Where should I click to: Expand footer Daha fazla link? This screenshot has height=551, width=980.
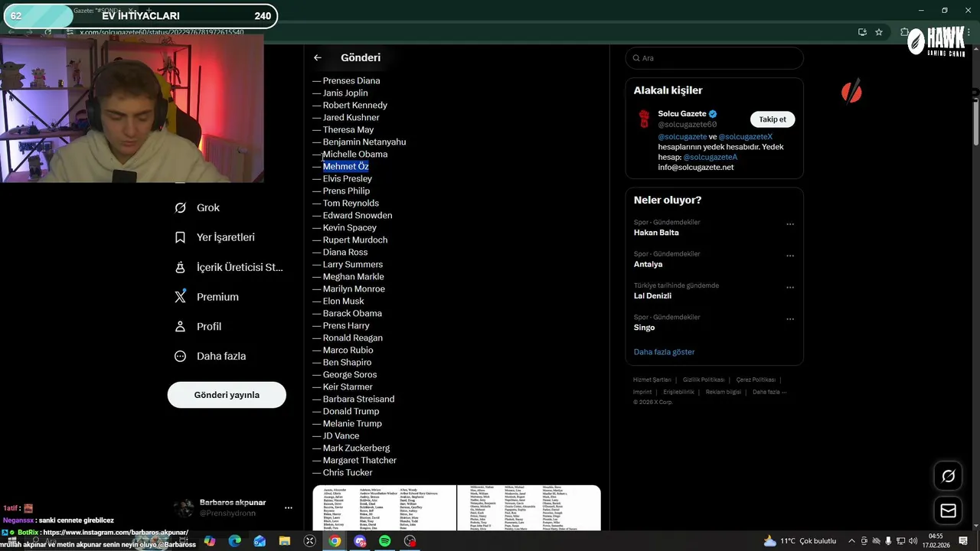click(769, 392)
